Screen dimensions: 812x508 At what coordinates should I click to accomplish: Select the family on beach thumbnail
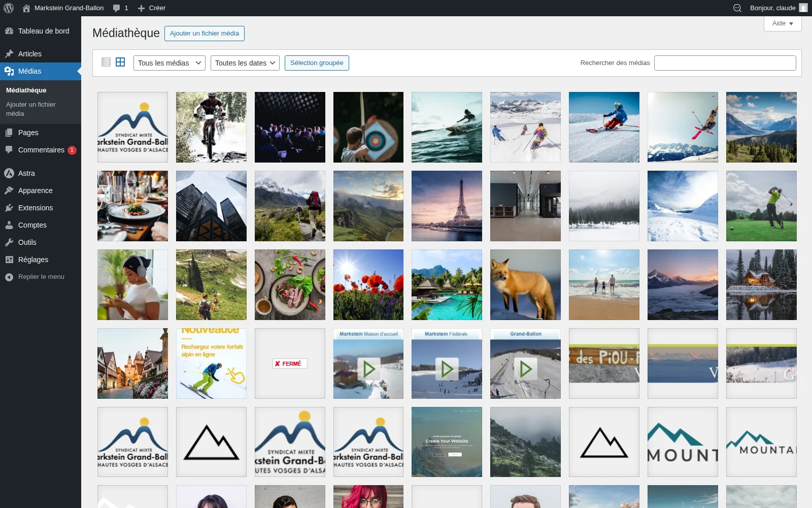[604, 284]
